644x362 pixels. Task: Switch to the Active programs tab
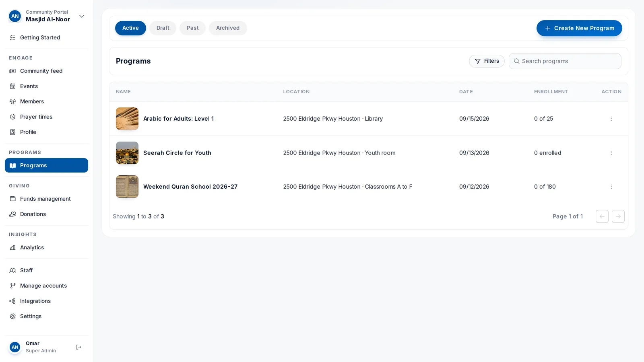tap(130, 28)
